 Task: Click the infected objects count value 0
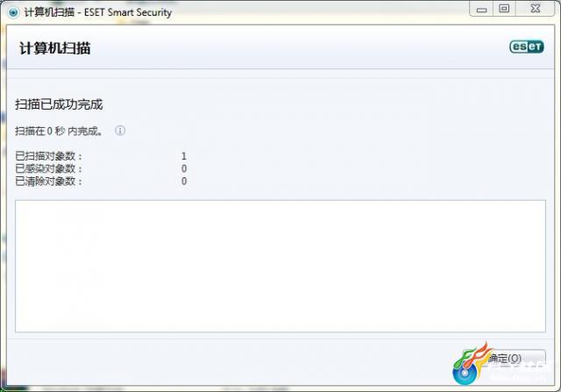[184, 168]
